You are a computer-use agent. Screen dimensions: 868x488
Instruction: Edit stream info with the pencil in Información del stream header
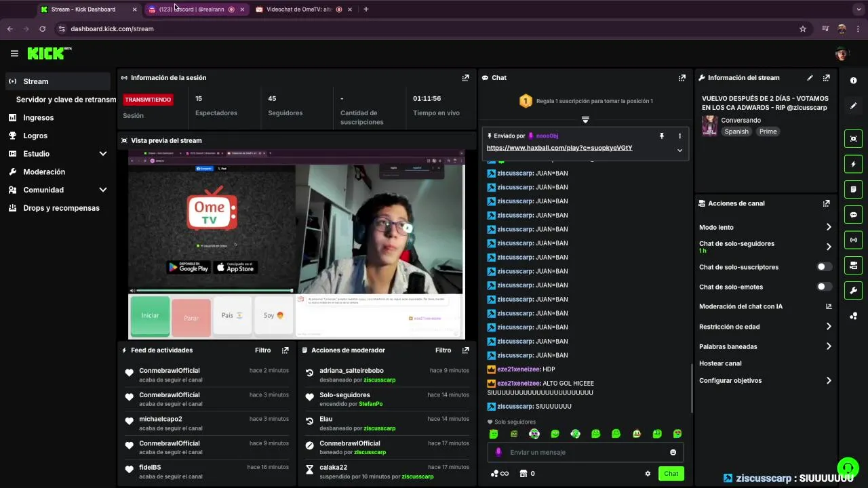point(810,78)
